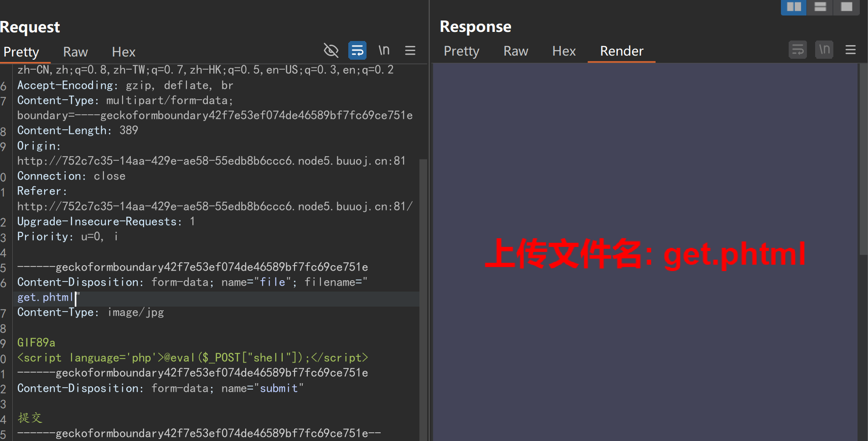The width and height of the screenshot is (868, 441).
Task: Select the Pretty tab in the Response panel
Action: pos(461,51)
